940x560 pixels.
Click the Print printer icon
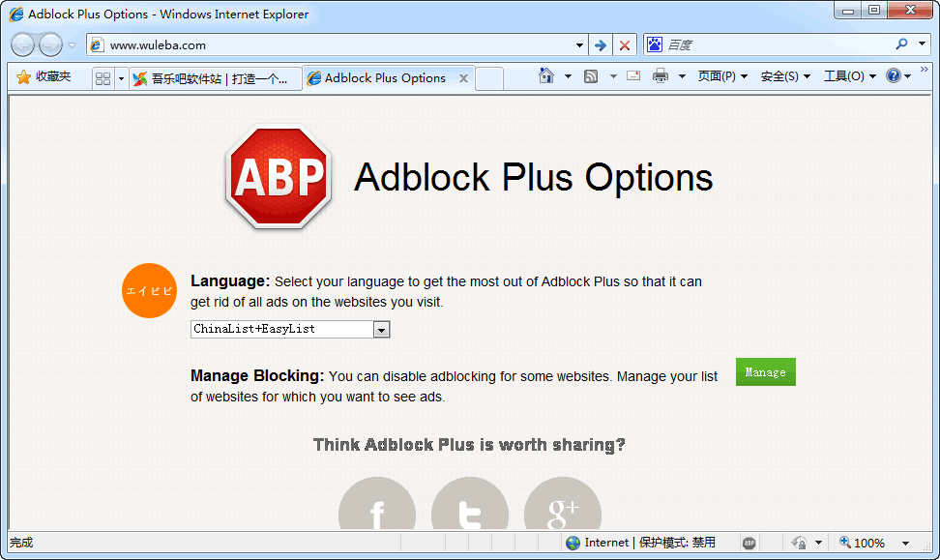(x=661, y=75)
